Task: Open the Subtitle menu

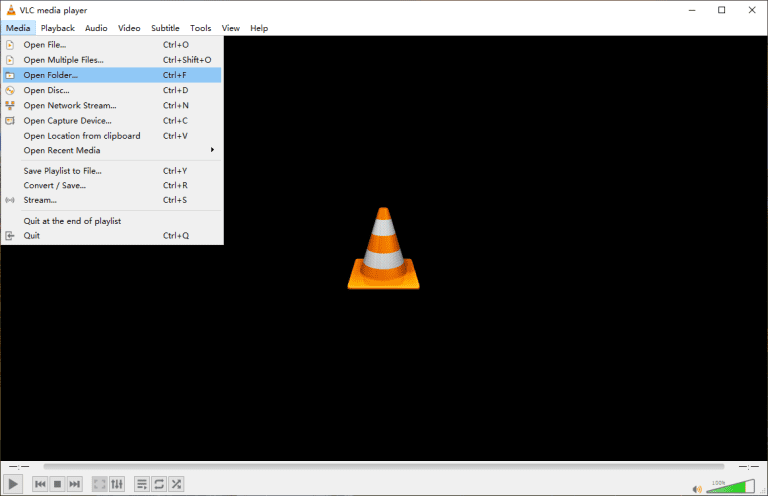Action: click(165, 28)
